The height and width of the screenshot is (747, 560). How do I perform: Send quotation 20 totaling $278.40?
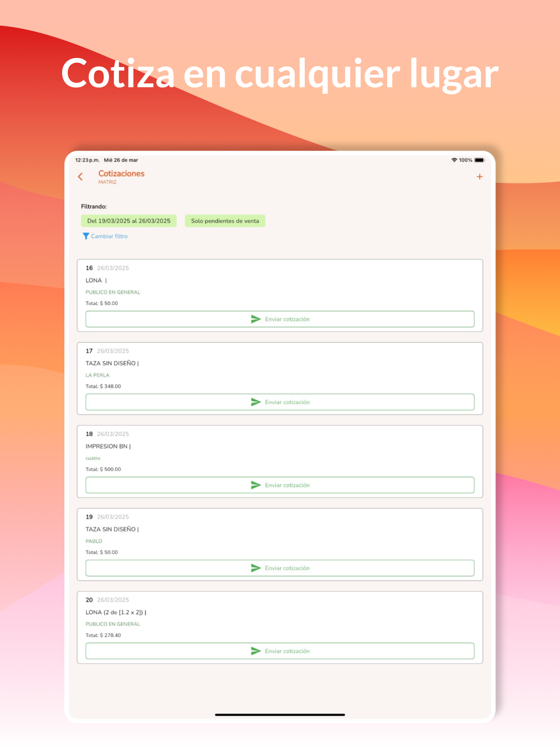pos(280,651)
